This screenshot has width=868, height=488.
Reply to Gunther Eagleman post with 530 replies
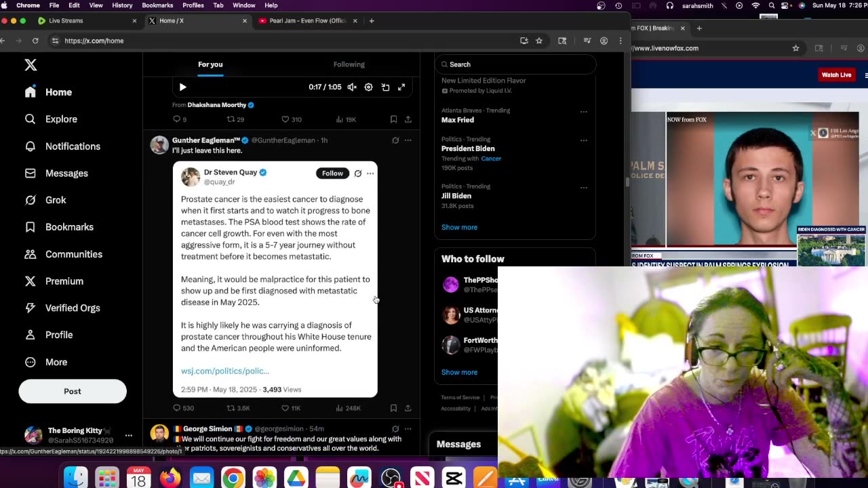point(183,408)
